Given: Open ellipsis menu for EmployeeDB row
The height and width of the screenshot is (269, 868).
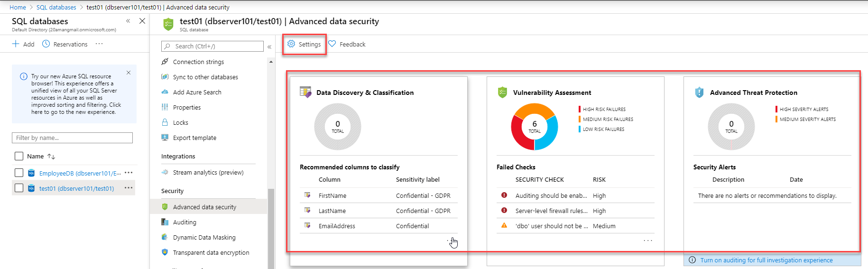Looking at the screenshot, I should pyautogui.click(x=129, y=173).
